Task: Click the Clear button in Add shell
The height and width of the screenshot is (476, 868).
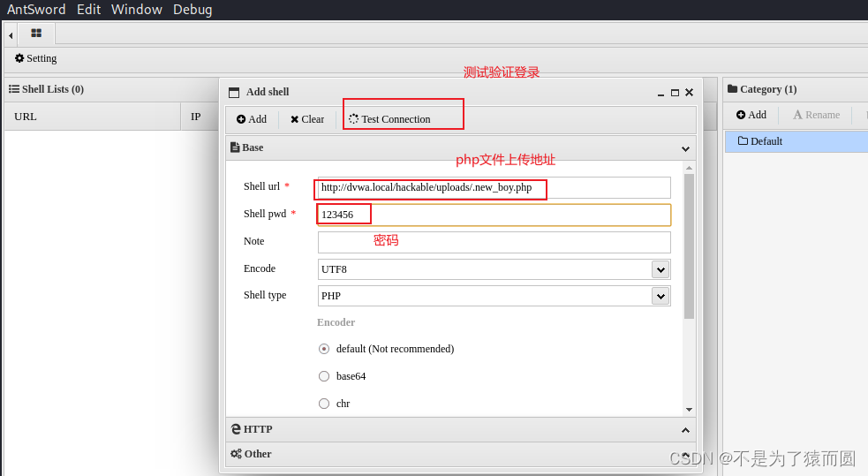Action: (x=307, y=119)
